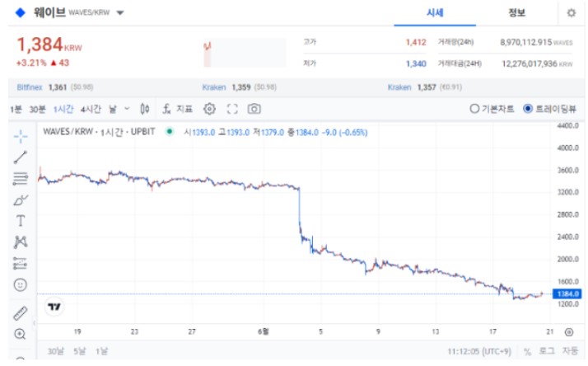The height and width of the screenshot is (366, 588).
Task: Click the low price value 1,340
Action: click(x=416, y=63)
